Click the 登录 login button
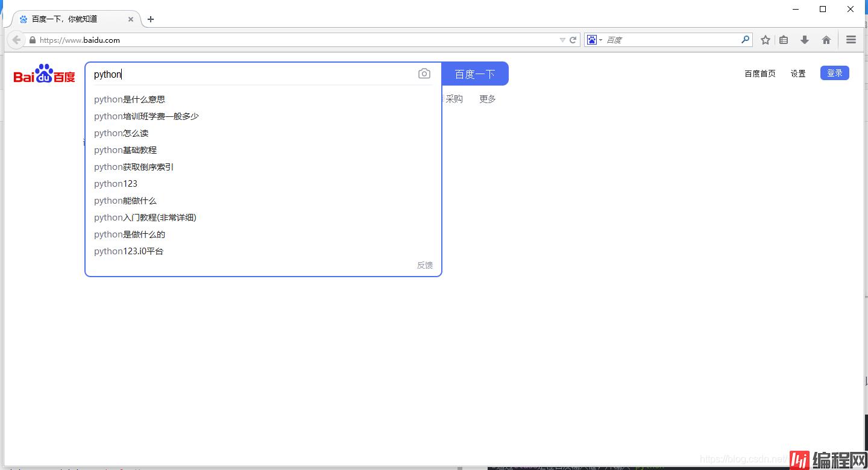 (x=835, y=73)
